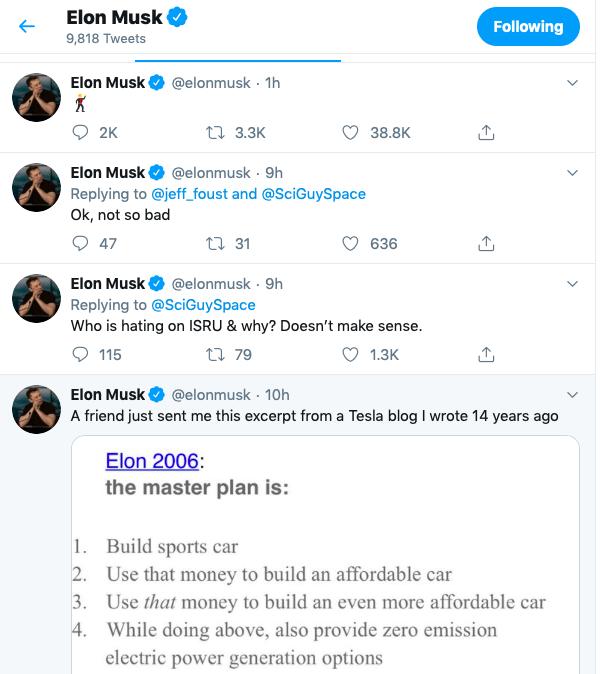
Task: Share the 1h dancer emoji tweet
Action: pyautogui.click(x=486, y=132)
